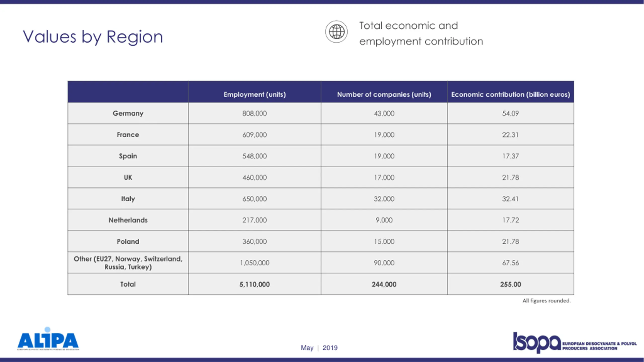Click France economic contribution 22.31
Image resolution: width=644 pixels, height=362 pixels.
pyautogui.click(x=511, y=135)
